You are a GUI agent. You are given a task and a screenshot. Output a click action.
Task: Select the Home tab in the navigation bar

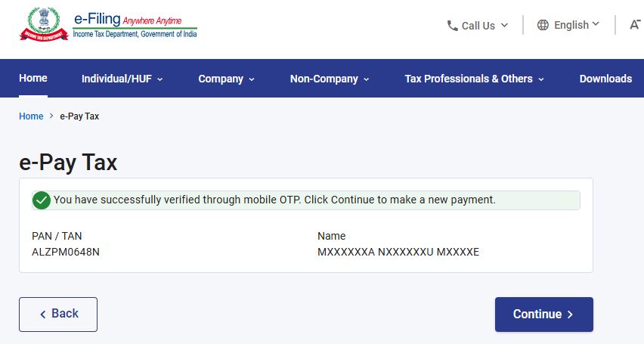point(33,78)
